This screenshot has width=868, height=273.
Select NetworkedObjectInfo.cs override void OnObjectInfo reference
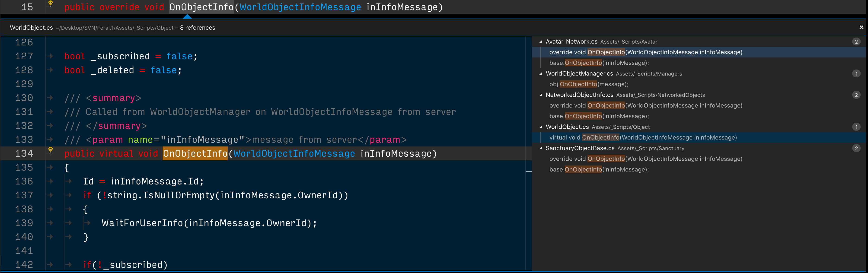coord(699,106)
